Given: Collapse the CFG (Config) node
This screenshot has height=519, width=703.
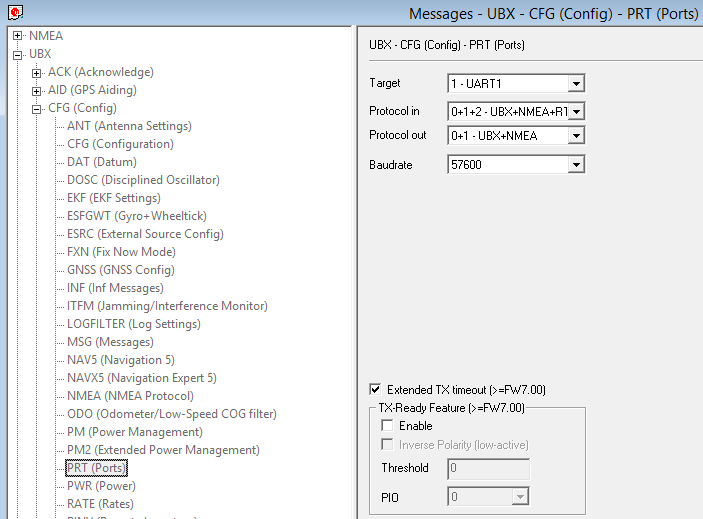Looking at the screenshot, I should click(37, 108).
